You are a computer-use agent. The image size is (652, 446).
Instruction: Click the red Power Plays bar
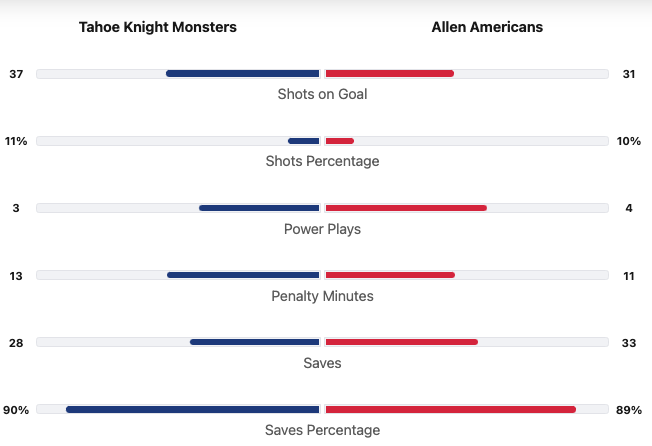pos(406,208)
